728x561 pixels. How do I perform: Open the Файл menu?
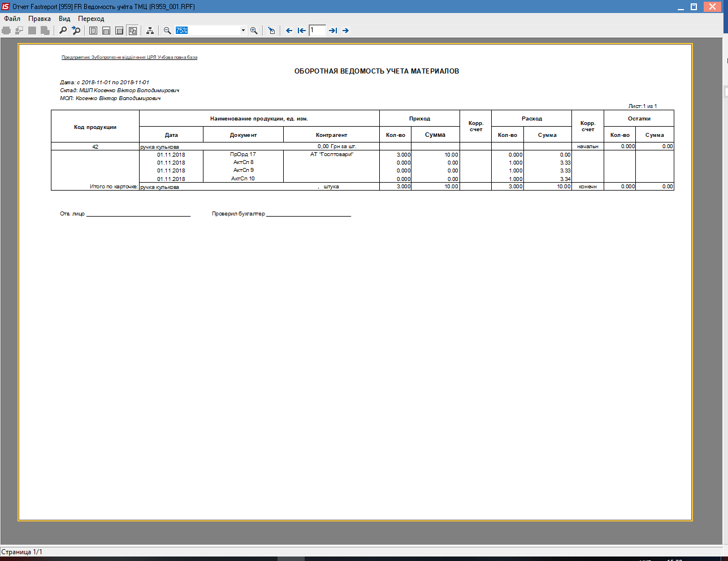coord(12,19)
